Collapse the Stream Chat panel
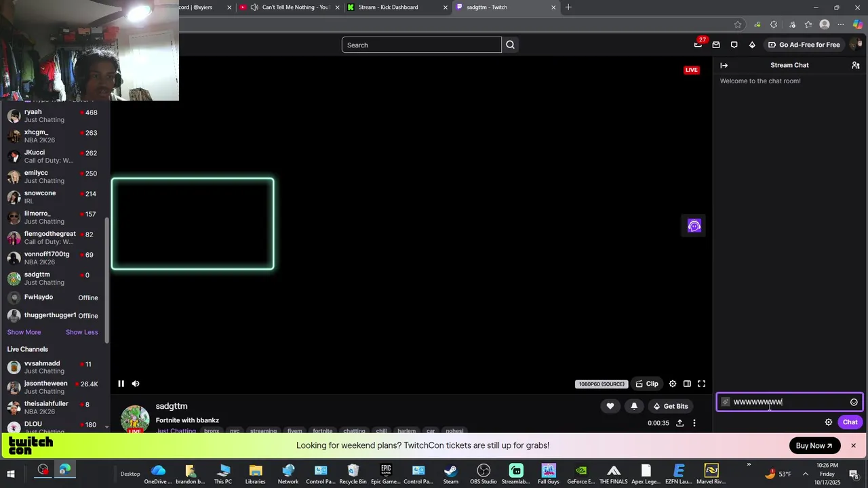The image size is (868, 488). coord(724,65)
